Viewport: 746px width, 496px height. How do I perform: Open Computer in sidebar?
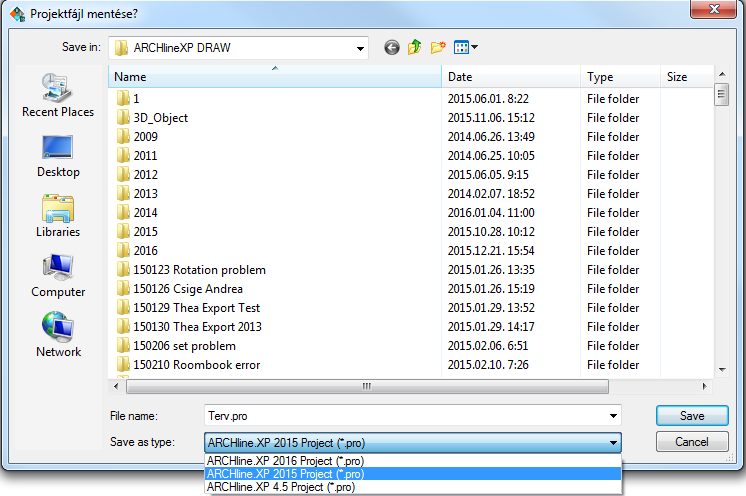click(58, 274)
